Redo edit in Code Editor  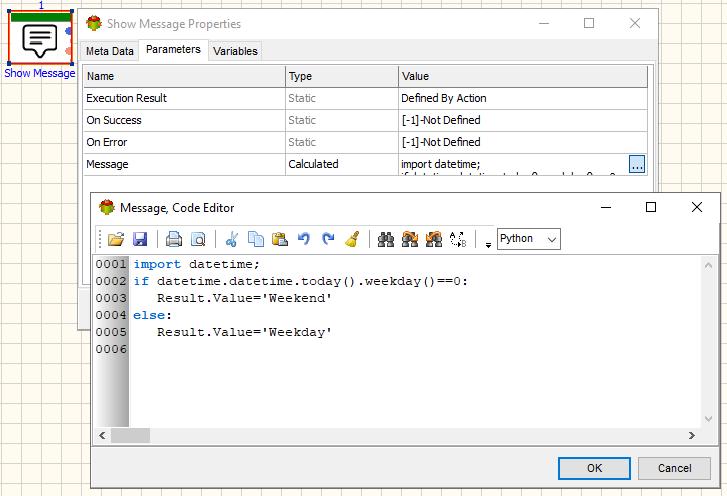pyautogui.click(x=328, y=239)
